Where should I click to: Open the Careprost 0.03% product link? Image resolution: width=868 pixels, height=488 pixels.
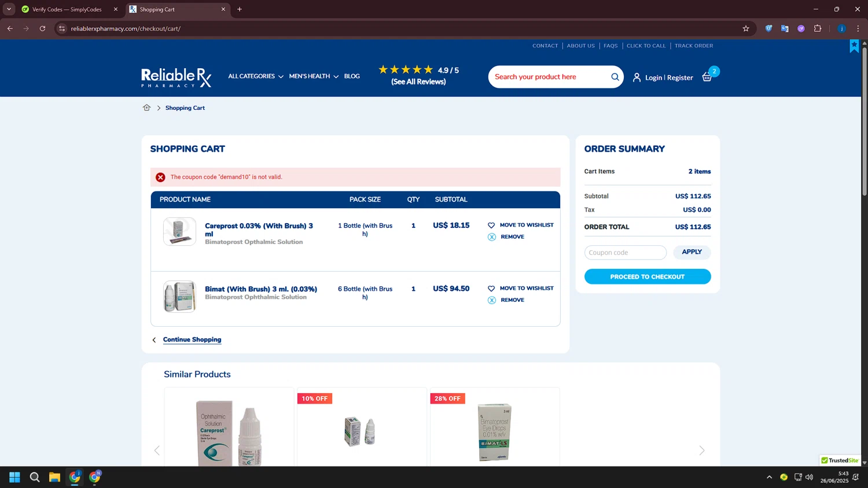[x=259, y=230]
